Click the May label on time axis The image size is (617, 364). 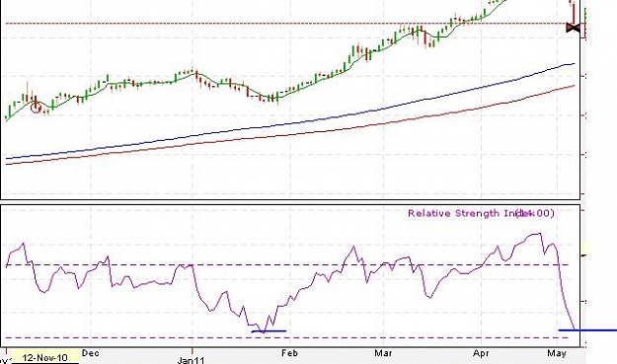point(557,353)
